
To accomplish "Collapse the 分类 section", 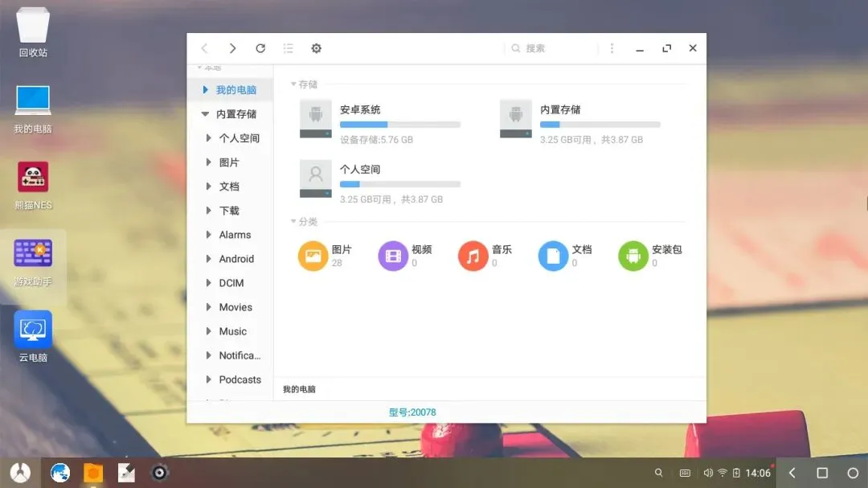I will tap(293, 222).
